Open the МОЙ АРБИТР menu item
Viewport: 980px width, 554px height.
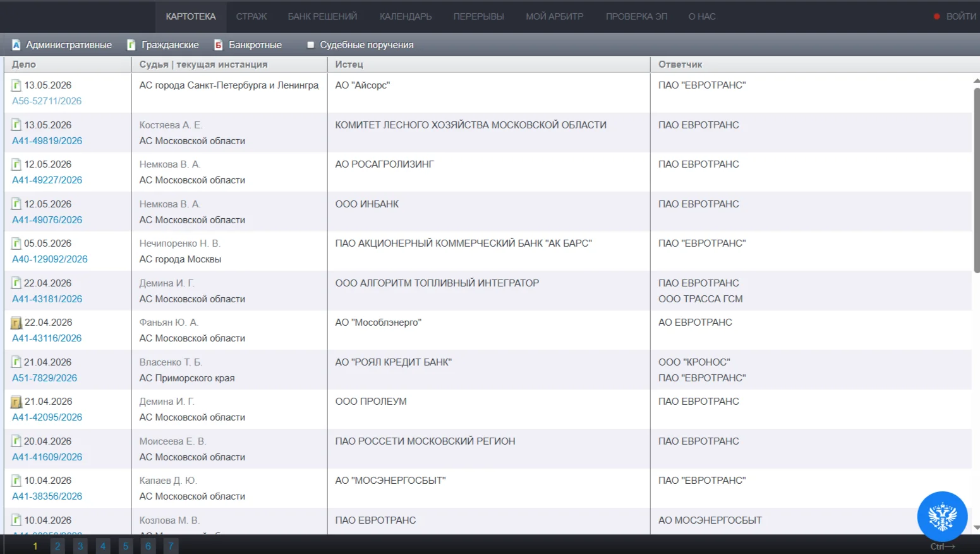pyautogui.click(x=555, y=16)
